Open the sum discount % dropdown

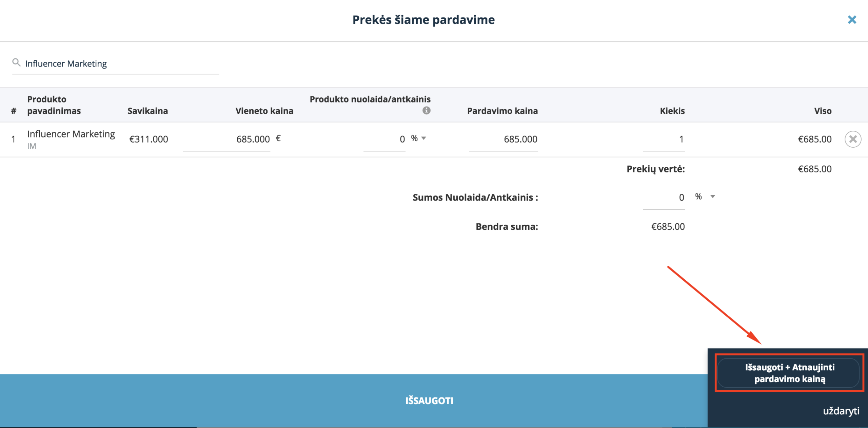coord(705,197)
